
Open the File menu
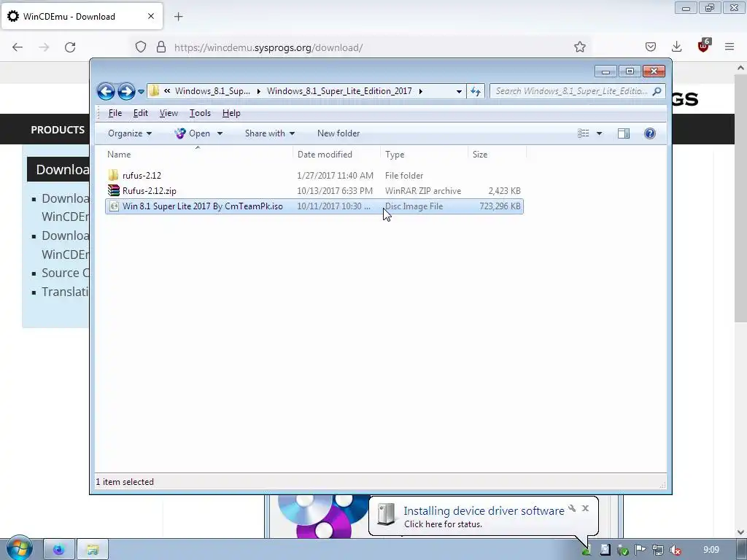pos(115,113)
